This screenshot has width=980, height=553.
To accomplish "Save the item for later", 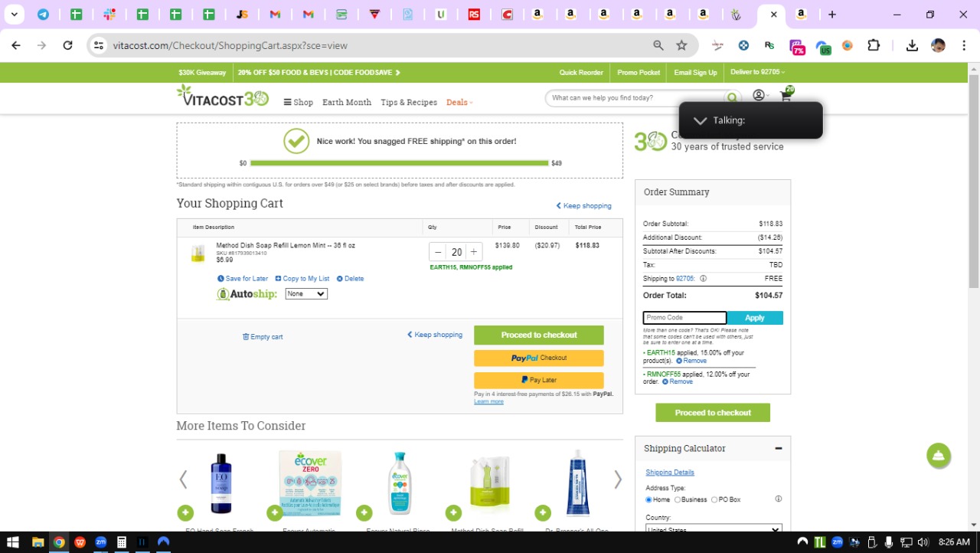I will pyautogui.click(x=243, y=279).
